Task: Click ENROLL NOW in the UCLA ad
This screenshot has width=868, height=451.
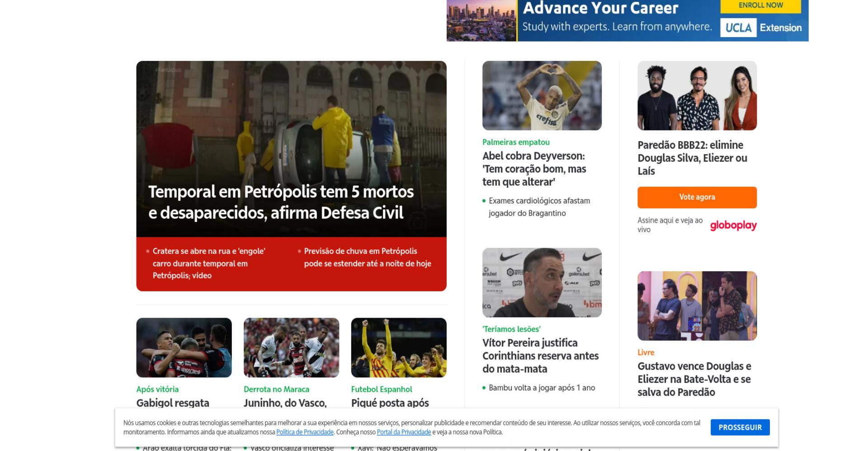Action: 760,5
